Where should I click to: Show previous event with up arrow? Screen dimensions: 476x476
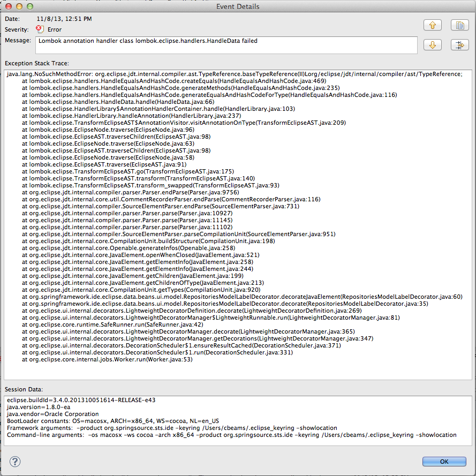[432, 25]
